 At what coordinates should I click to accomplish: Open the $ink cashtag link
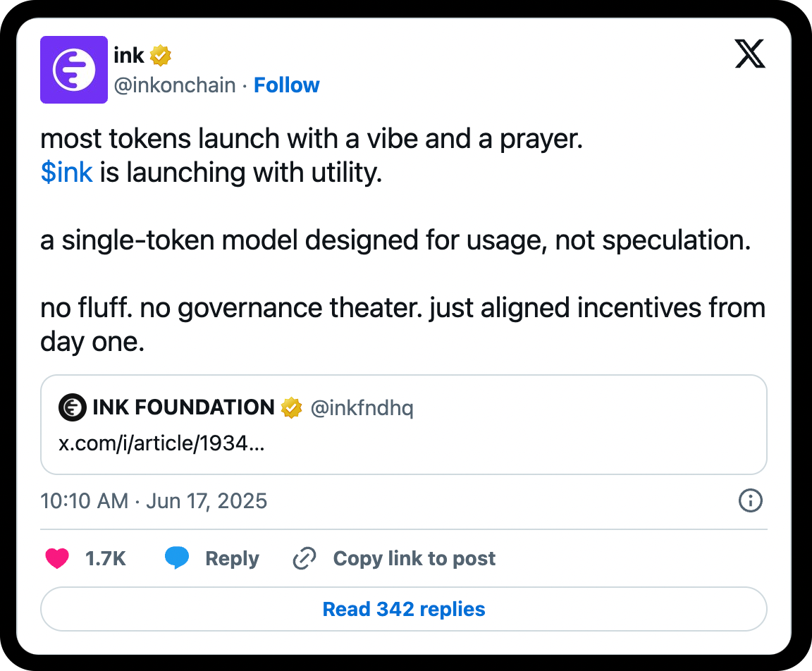pyautogui.click(x=67, y=173)
